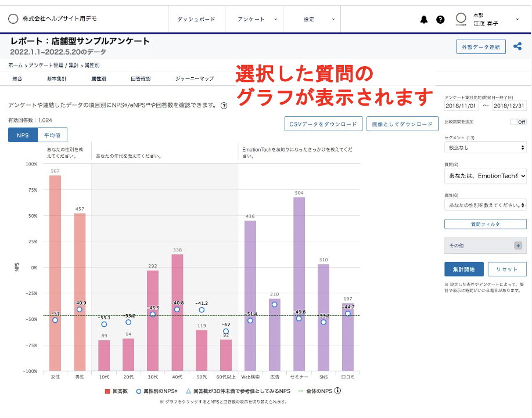Click the 女性 response count bar
The width and height of the screenshot is (532, 418).
tap(55, 273)
